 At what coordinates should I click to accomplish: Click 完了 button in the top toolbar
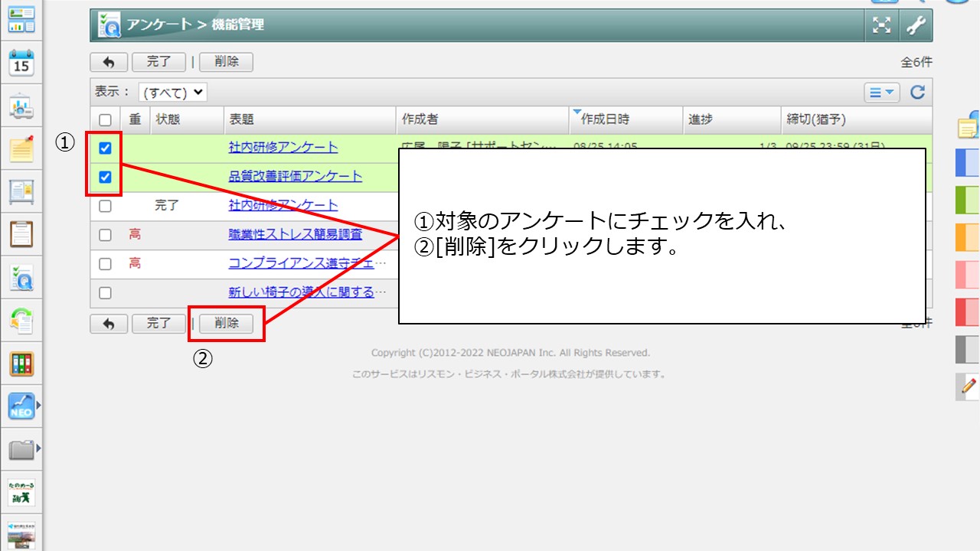158,63
